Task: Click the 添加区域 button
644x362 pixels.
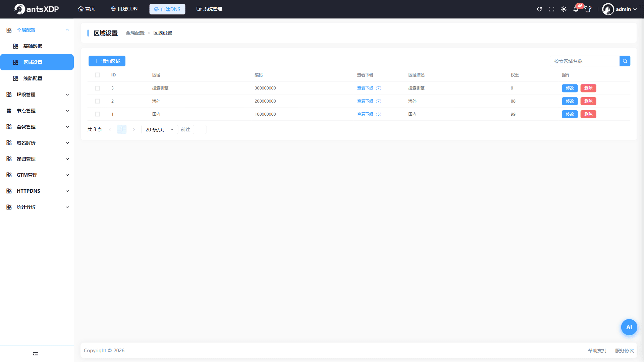Action: pyautogui.click(x=107, y=61)
